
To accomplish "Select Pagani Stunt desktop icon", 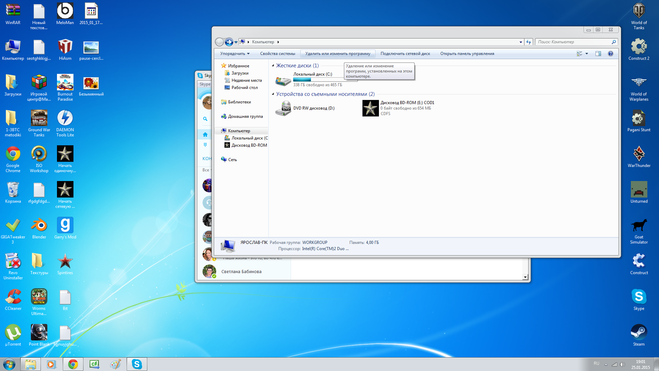I will 638,121.
